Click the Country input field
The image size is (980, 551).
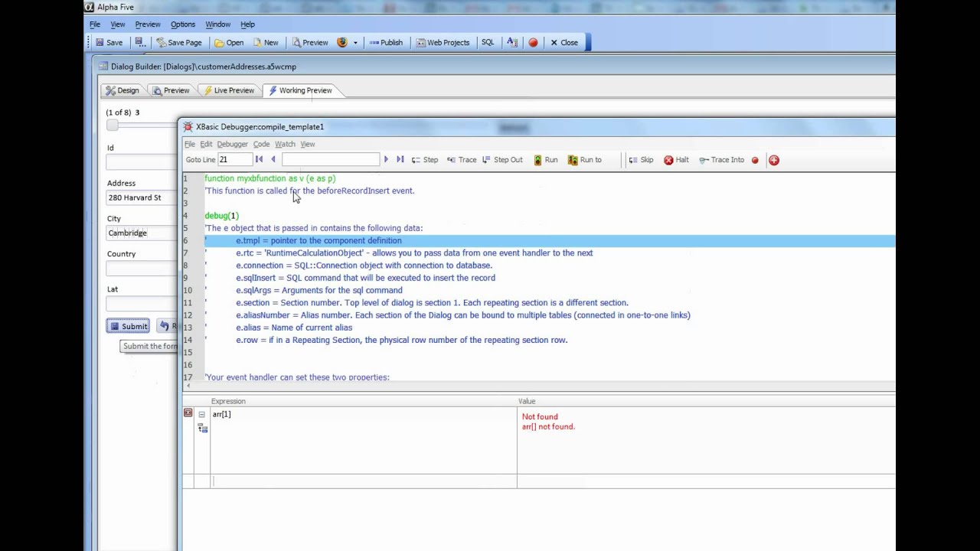click(141, 268)
